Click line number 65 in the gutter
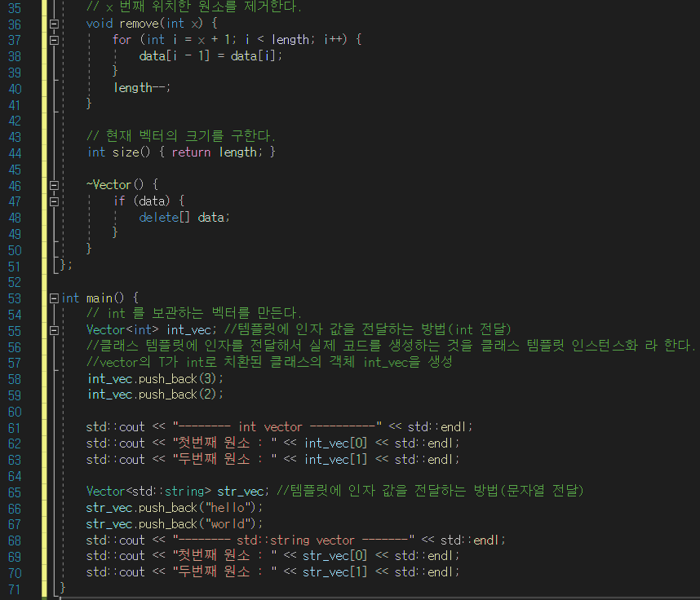 (x=15, y=492)
